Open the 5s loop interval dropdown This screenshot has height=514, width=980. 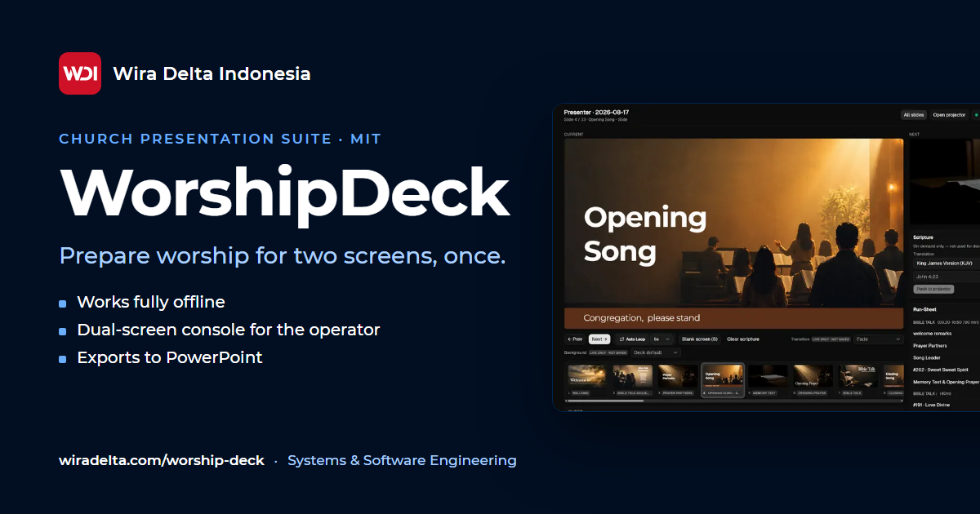(661, 339)
